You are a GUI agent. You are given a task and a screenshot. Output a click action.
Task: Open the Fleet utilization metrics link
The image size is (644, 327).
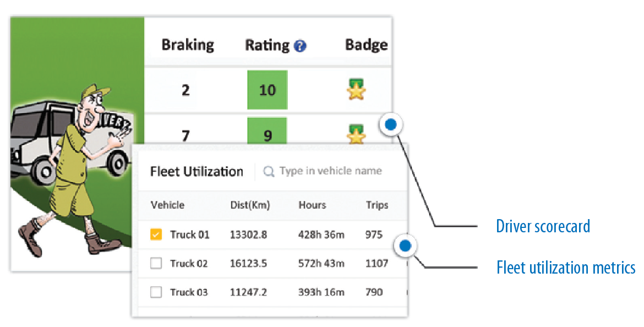point(566,268)
